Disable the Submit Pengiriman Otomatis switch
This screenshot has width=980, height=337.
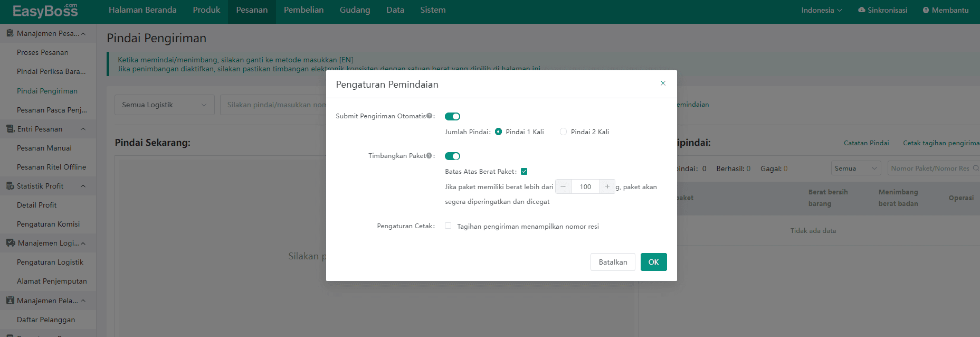tap(452, 116)
